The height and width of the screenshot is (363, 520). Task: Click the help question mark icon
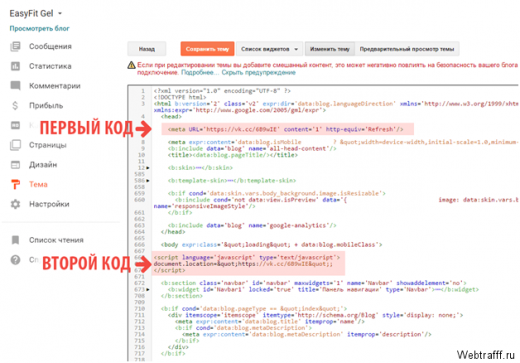click(15, 260)
